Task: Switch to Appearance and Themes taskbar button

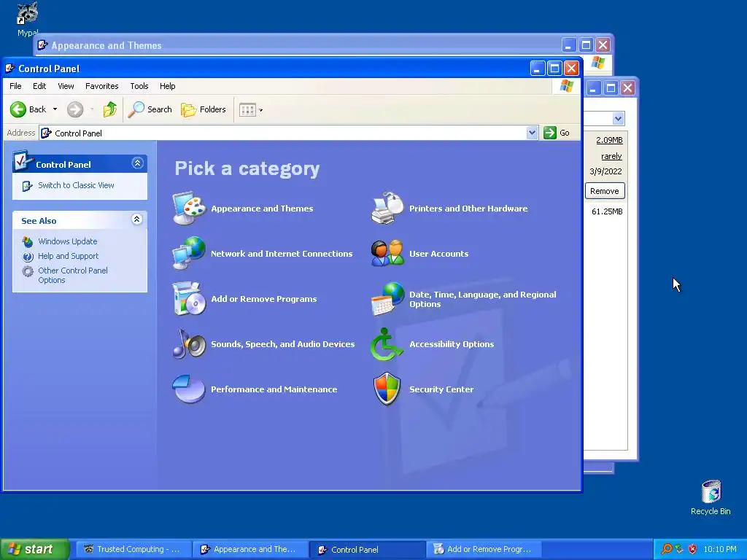Action: tap(251, 549)
